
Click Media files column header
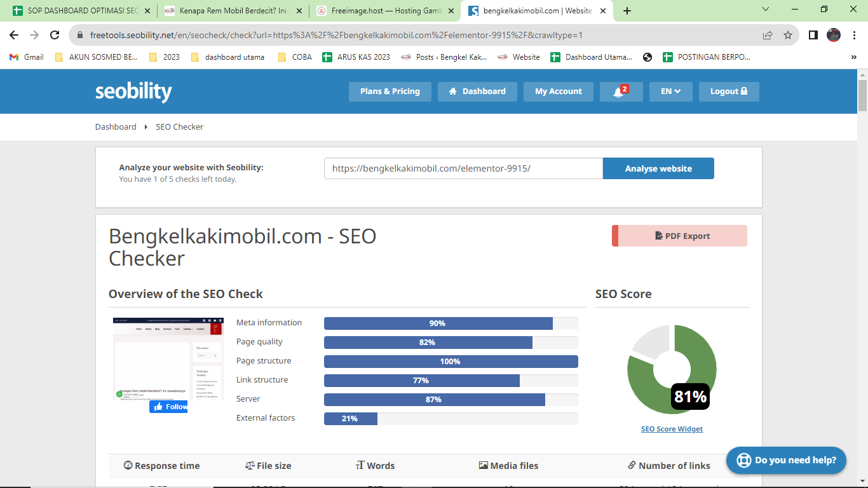508,466
